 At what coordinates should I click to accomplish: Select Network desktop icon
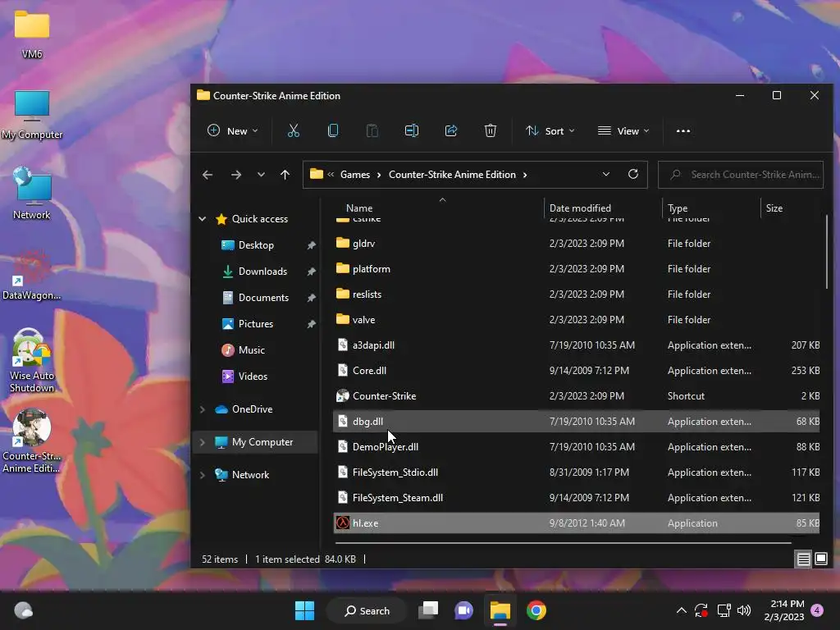[32, 193]
